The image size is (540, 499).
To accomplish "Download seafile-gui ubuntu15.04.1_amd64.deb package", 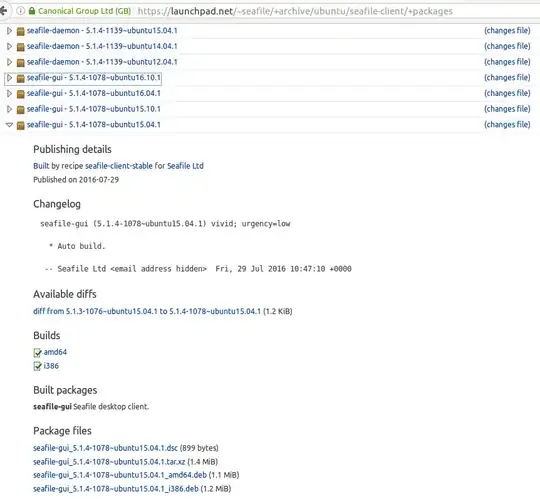I will tap(120, 475).
